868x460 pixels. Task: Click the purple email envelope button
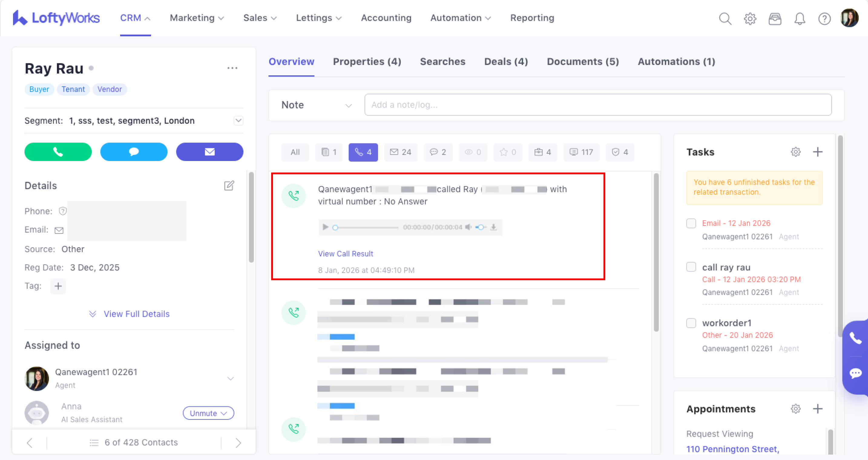(209, 152)
